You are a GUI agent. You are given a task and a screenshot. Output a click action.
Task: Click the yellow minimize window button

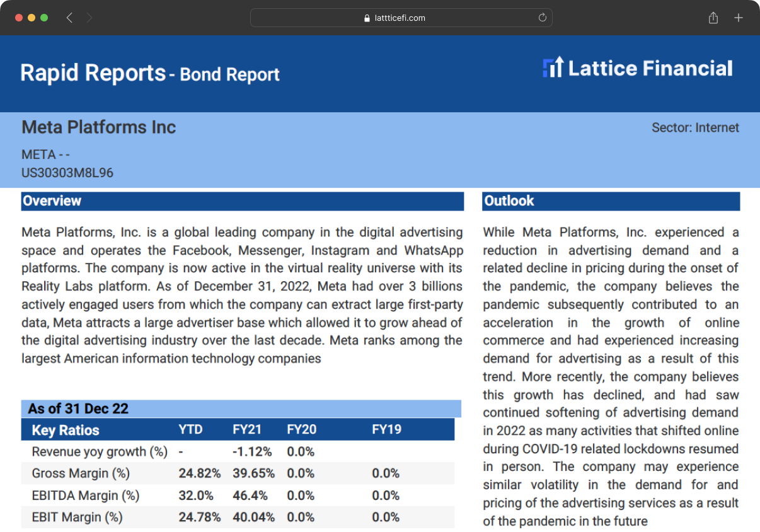32,18
